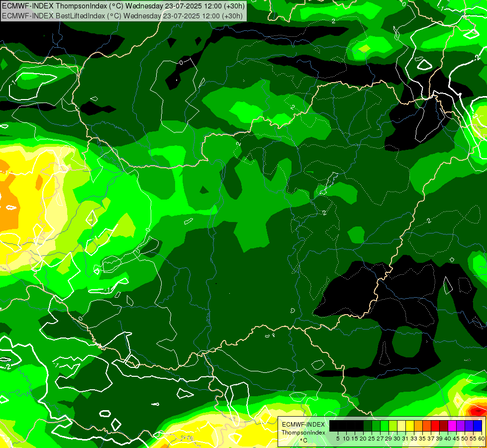Choose the blue legend swatch (55-60)
Screen dimensions: 487x448
pyautogui.click(x=478, y=426)
